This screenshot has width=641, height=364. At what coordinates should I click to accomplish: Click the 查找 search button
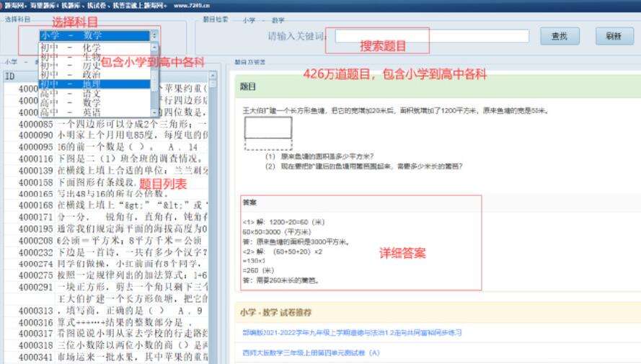point(560,36)
